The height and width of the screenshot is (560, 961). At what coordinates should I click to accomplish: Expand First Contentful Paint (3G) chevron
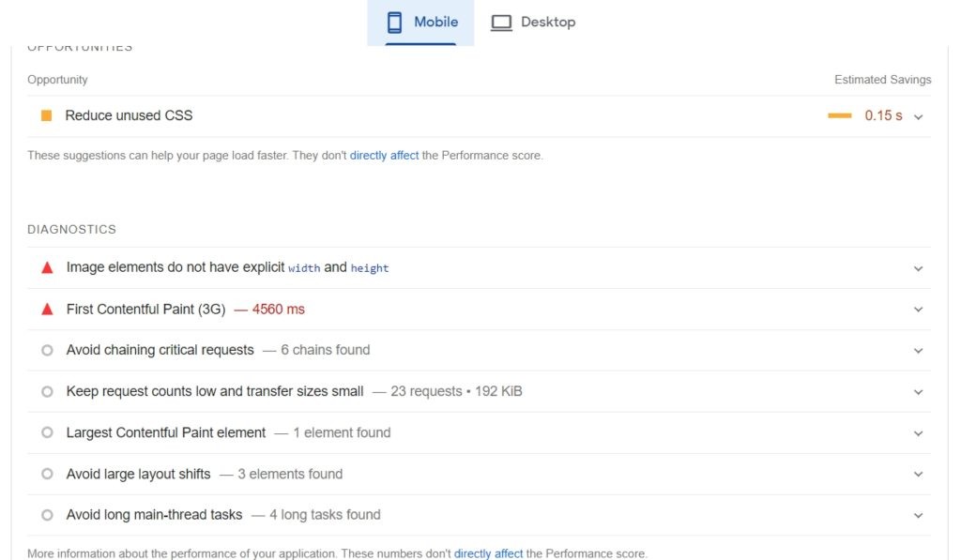(918, 310)
